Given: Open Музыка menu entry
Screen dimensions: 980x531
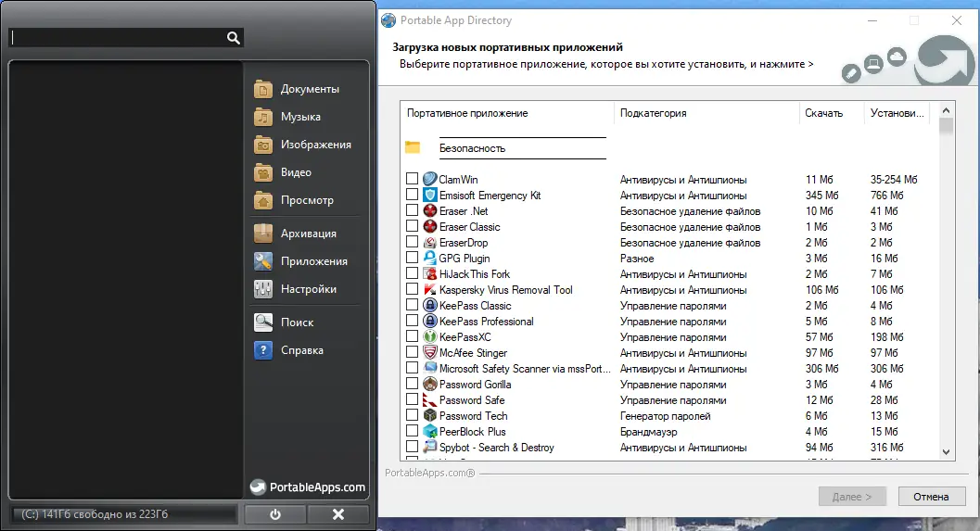Looking at the screenshot, I should click(300, 117).
